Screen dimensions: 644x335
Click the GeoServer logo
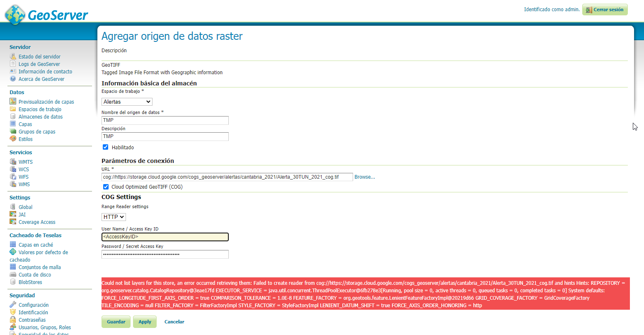click(46, 15)
